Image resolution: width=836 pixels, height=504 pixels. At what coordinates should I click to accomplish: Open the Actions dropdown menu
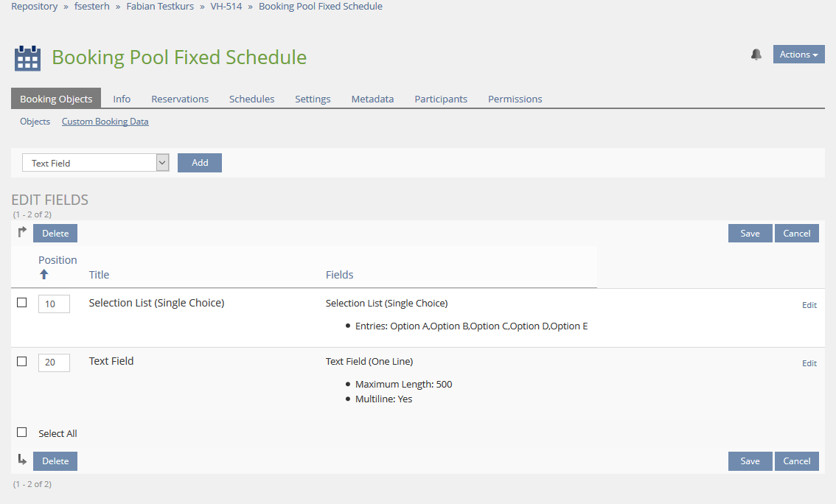798,54
